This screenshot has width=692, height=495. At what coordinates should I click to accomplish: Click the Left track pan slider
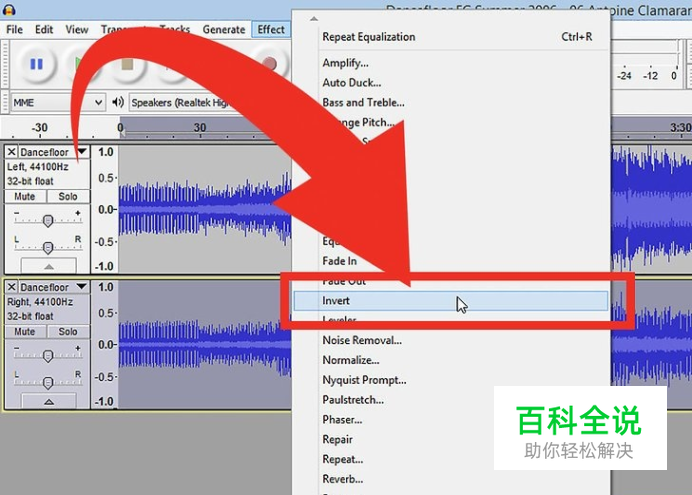pyautogui.click(x=48, y=246)
